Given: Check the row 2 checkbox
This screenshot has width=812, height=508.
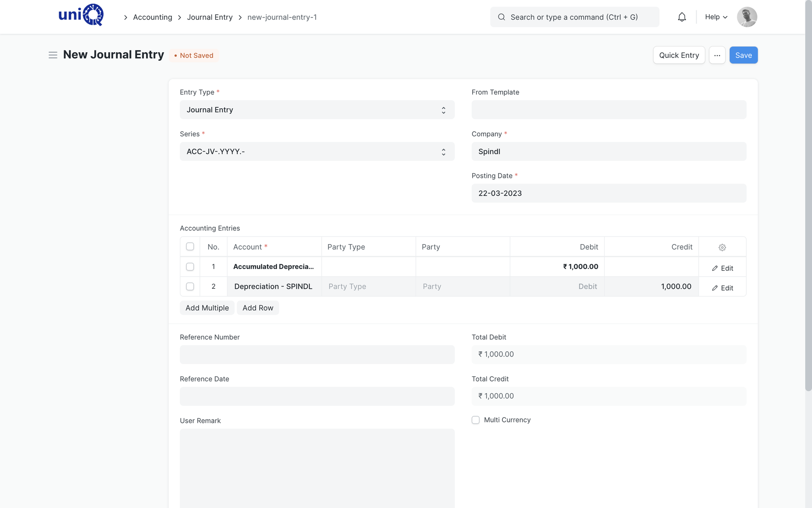Looking at the screenshot, I should point(190,286).
